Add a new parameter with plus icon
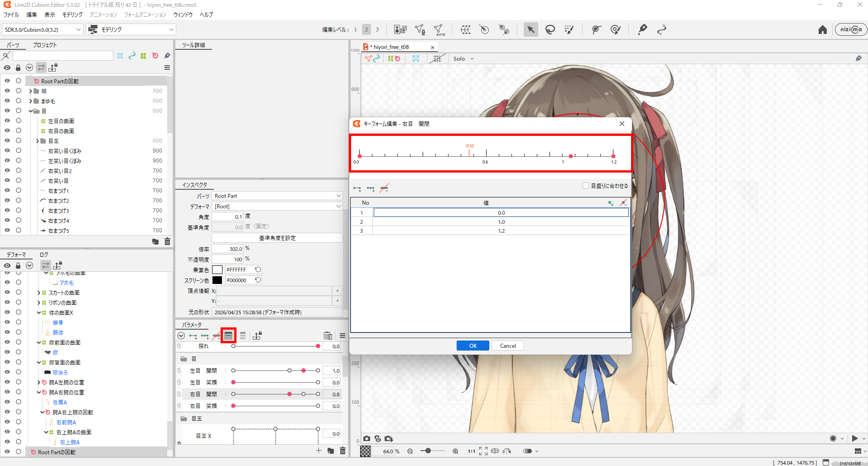This screenshot has height=466, width=868. pyautogui.click(x=319, y=451)
